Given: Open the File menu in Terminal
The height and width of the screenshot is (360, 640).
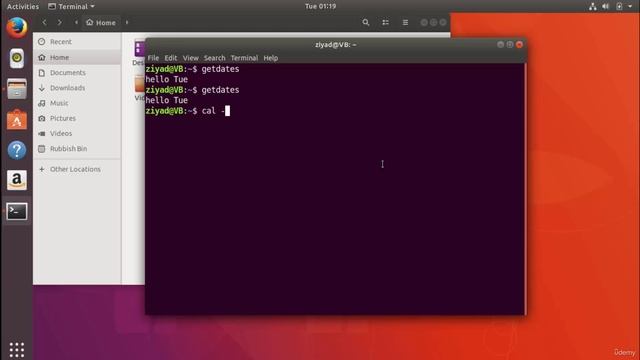Looking at the screenshot, I should 153,58.
